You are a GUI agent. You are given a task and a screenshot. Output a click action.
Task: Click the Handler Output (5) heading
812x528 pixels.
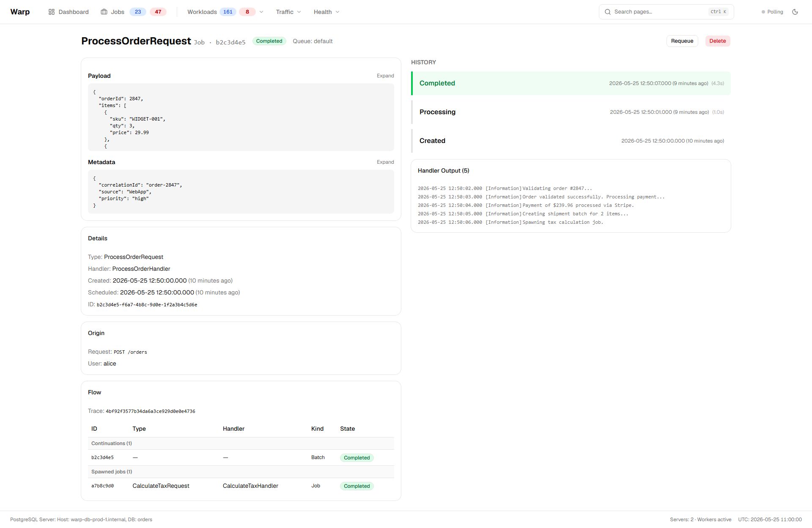(444, 170)
